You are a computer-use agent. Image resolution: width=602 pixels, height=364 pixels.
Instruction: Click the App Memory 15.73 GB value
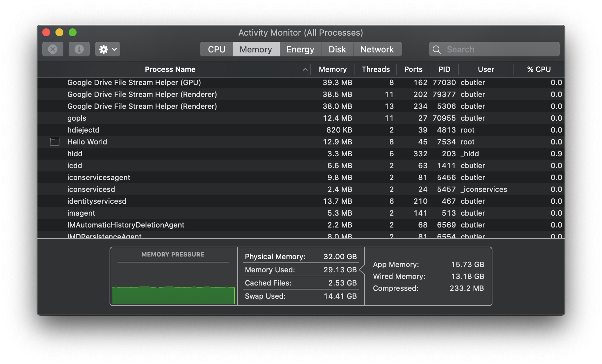point(467,264)
